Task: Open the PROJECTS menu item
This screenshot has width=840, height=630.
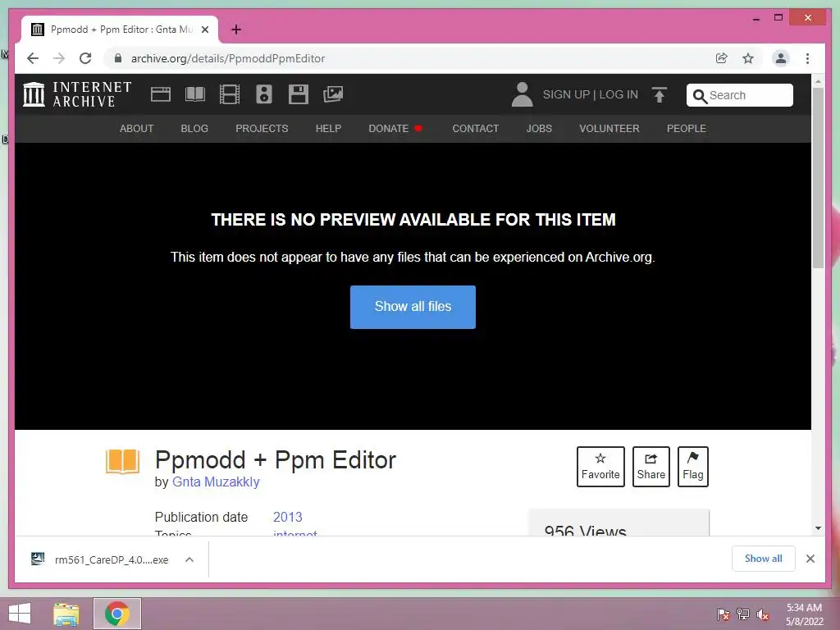Action: (x=262, y=129)
